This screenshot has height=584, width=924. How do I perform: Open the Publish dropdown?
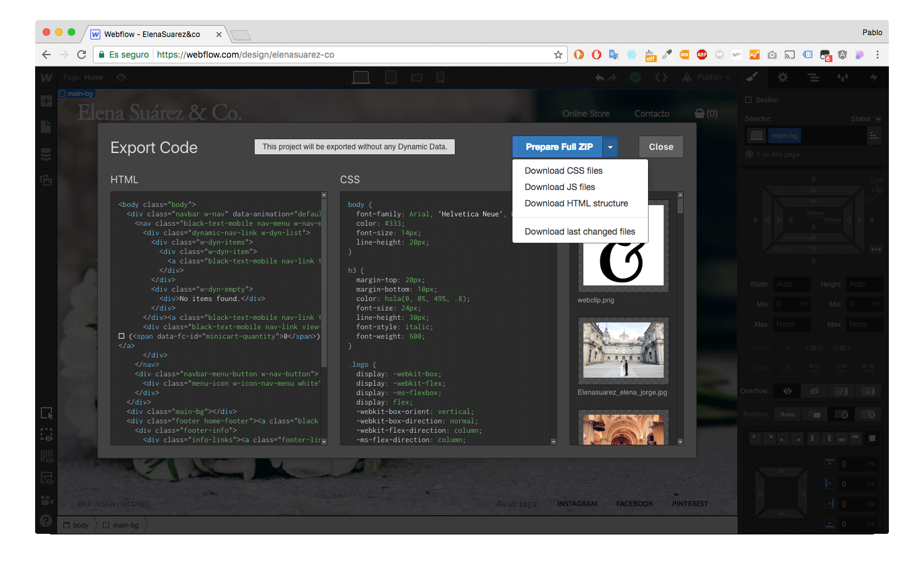coord(706,77)
